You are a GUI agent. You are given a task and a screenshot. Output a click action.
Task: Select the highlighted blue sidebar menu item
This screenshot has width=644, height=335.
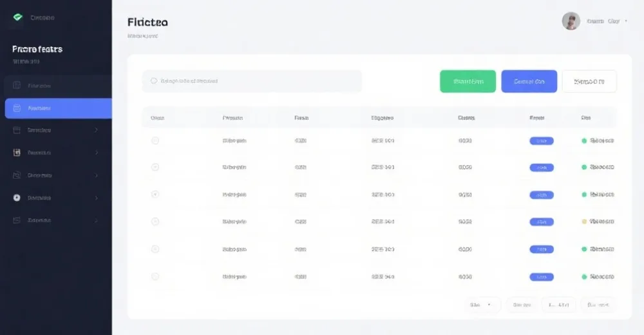(58, 108)
